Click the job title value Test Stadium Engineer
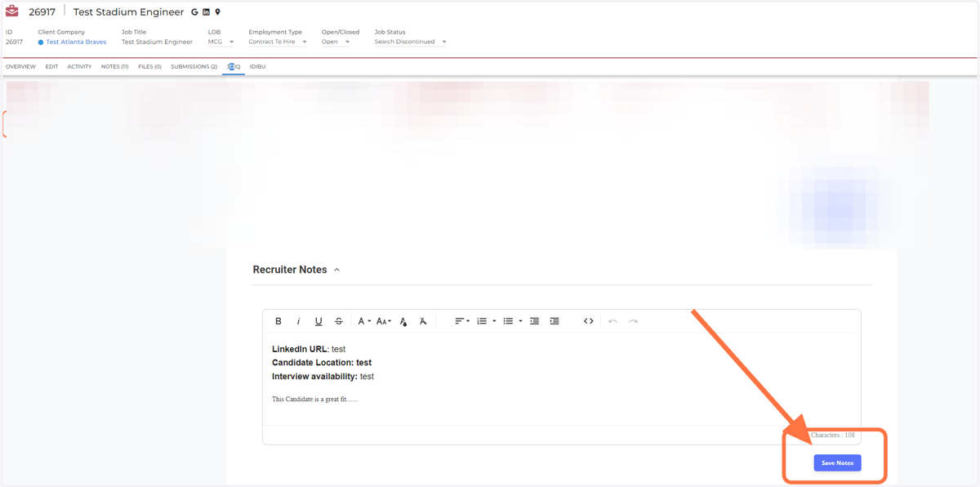The width and height of the screenshot is (980, 487). [157, 42]
